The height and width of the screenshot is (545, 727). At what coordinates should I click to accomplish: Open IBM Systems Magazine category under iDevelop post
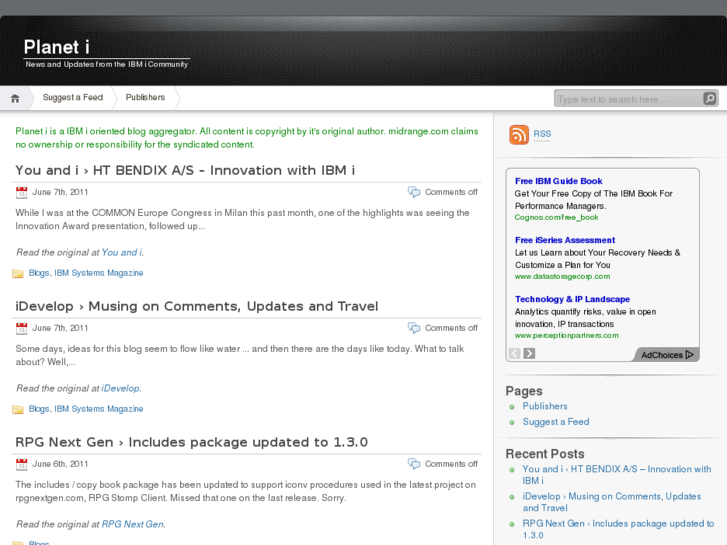[99, 409]
